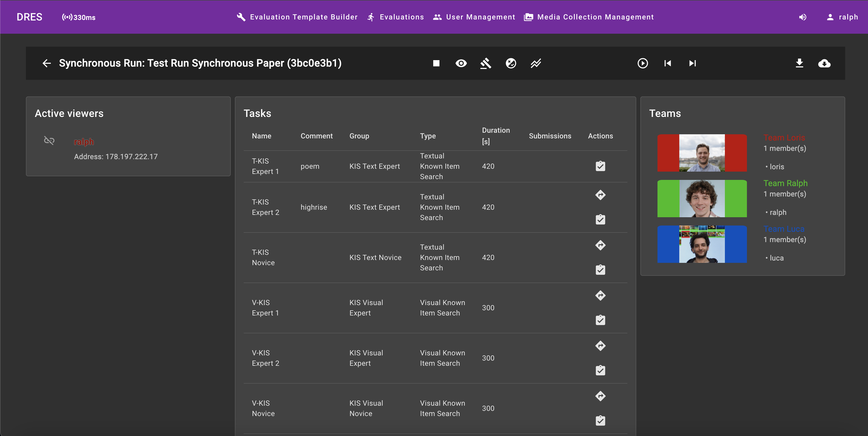
Task: Click the score overview chart icon
Action: [x=535, y=63]
